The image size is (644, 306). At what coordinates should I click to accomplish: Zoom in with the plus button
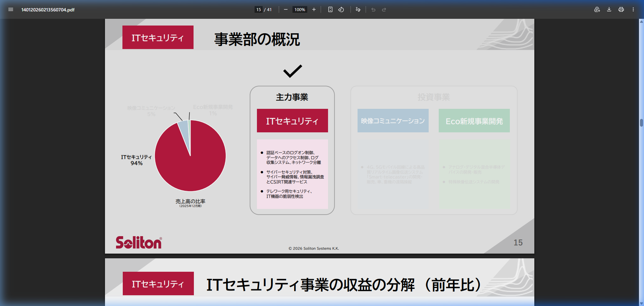pyautogui.click(x=314, y=9)
